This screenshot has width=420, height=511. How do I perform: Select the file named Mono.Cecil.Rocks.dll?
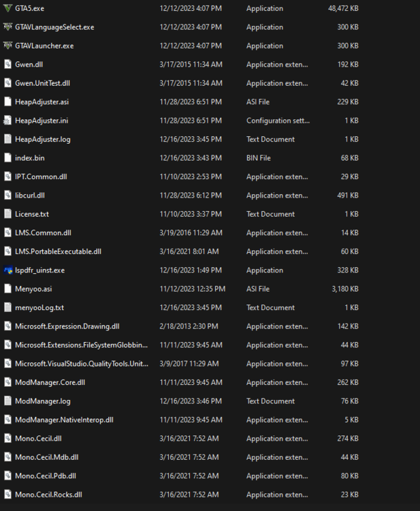(x=48, y=495)
